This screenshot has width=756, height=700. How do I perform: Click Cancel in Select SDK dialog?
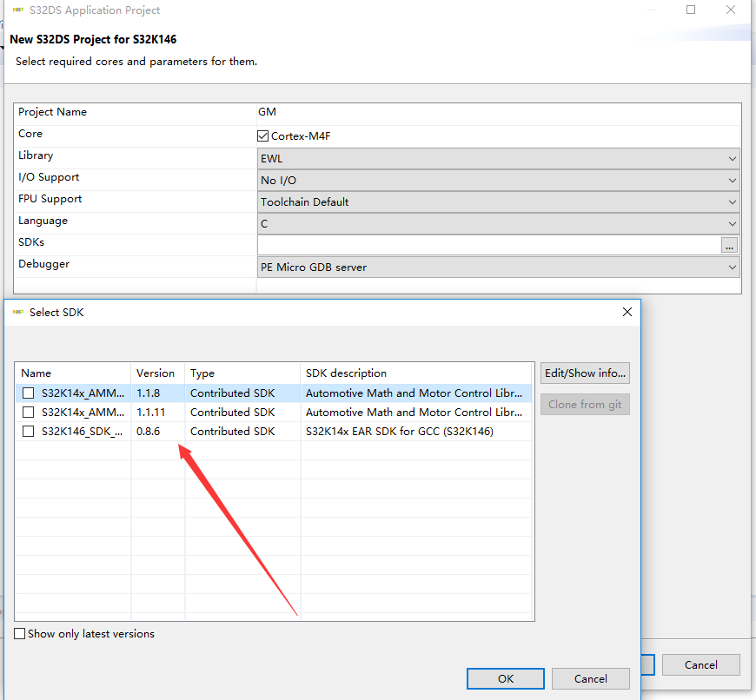[x=591, y=678]
